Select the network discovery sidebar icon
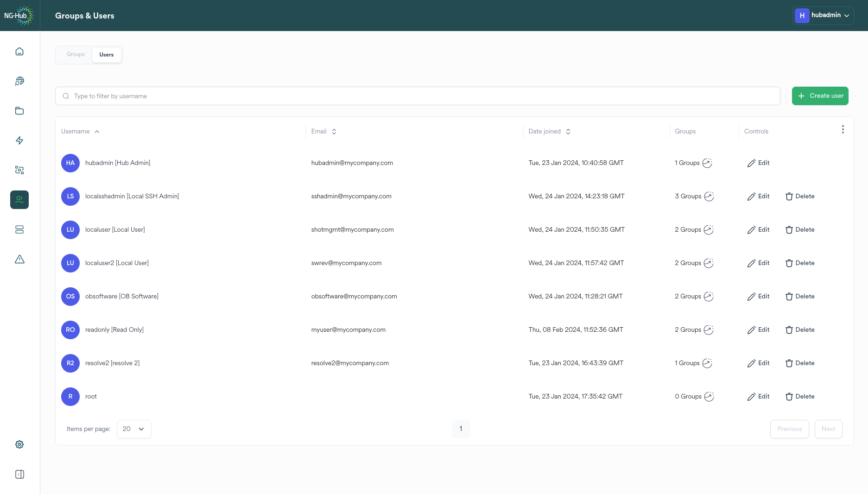The image size is (868, 494). pos(19,81)
